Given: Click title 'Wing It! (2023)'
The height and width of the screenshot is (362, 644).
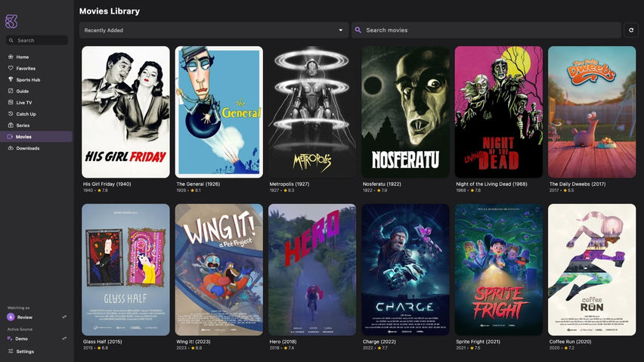Looking at the screenshot, I should [x=193, y=342].
